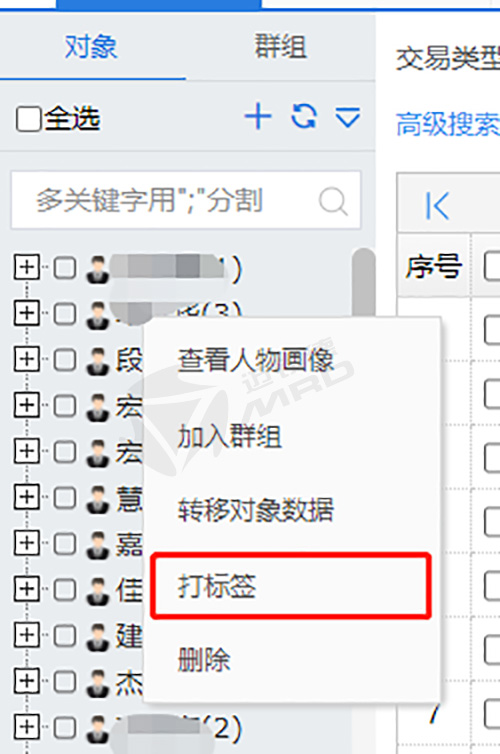500x754 pixels.
Task: Check the box beside the 佳 entry
Action: pyautogui.click(x=65, y=590)
